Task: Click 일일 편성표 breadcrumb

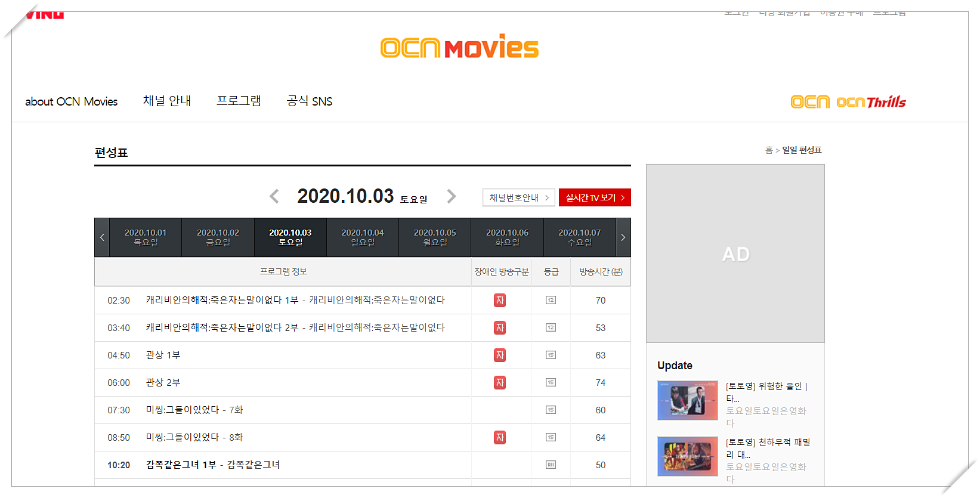Action: point(802,150)
